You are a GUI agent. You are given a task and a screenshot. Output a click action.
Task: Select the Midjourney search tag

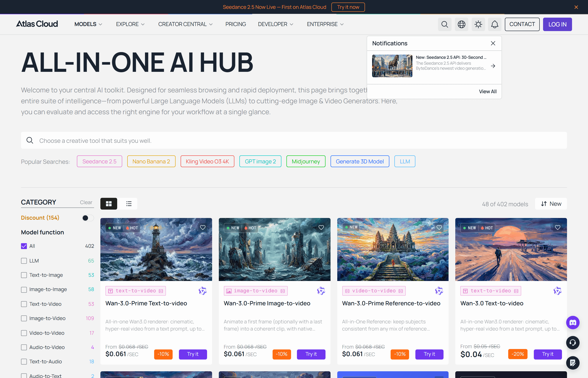point(306,161)
